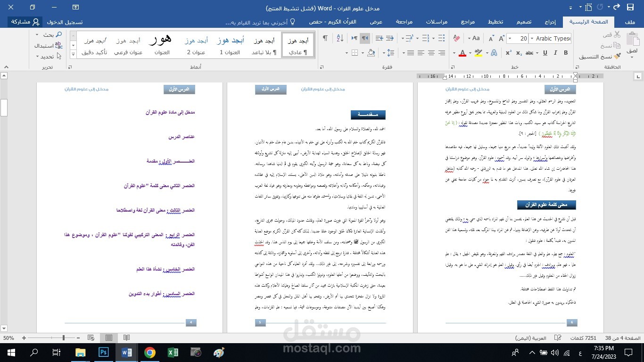Toggle Italic formatting

pos(555,52)
